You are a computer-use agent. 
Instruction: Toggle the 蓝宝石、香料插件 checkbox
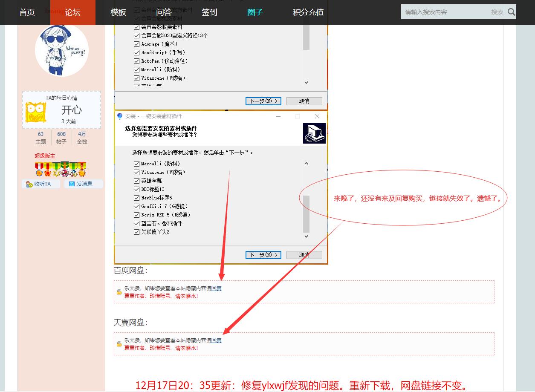(136, 223)
